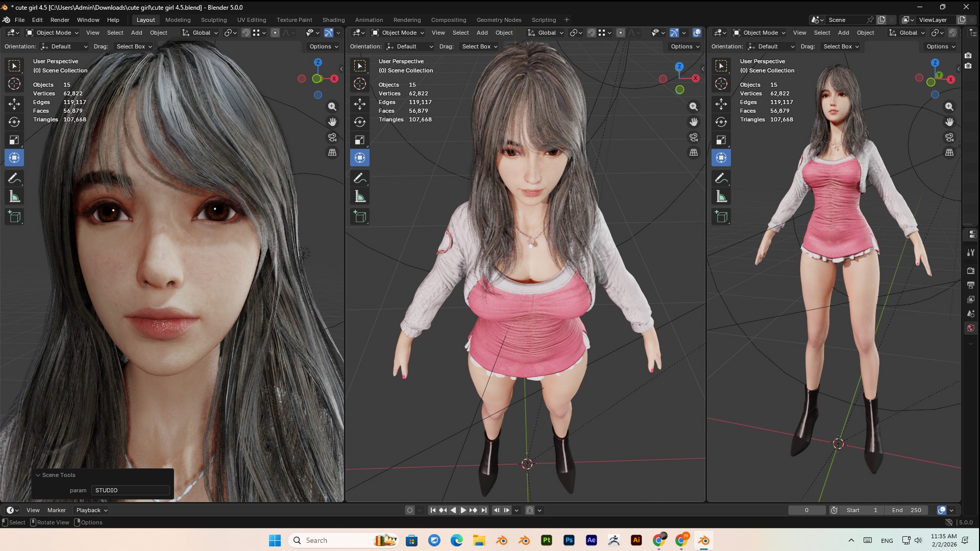Toggle overlays in middle viewport header

(x=697, y=33)
